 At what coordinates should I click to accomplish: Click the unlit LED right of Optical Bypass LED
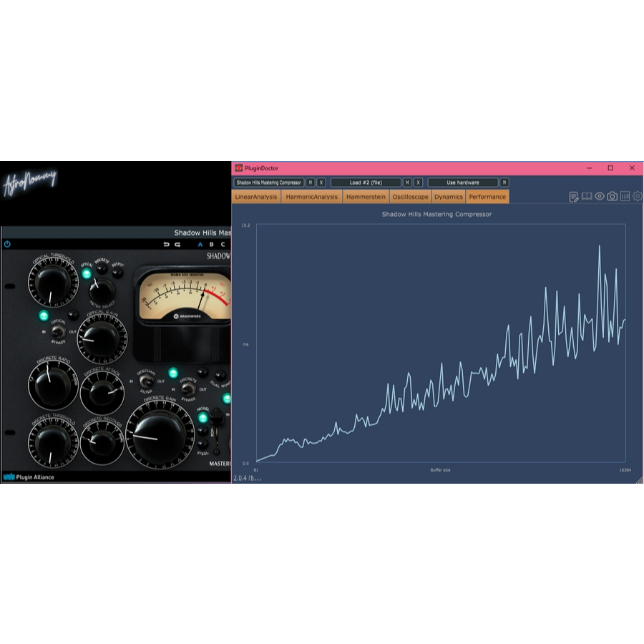(74, 315)
